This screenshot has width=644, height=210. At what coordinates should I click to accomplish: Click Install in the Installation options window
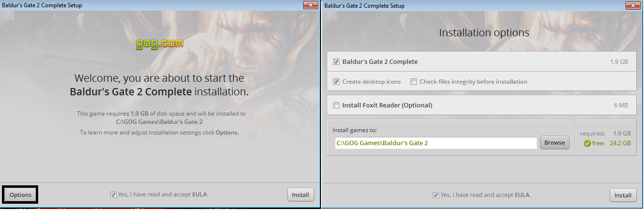coord(623,195)
